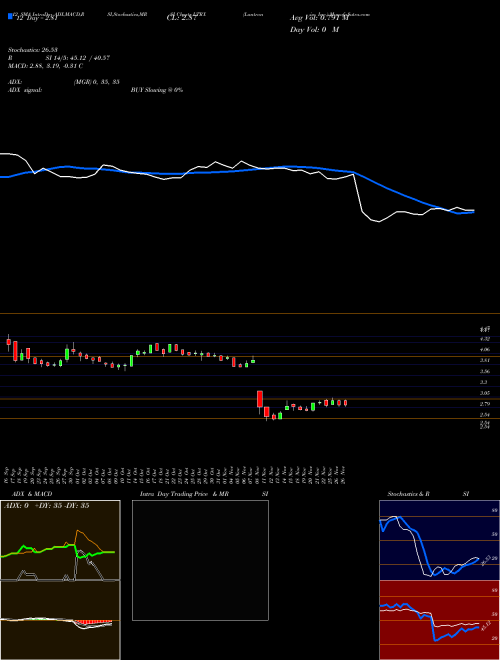Click the first red candlestick at chart start
This screenshot has width=500, height=660.
(x=8, y=342)
